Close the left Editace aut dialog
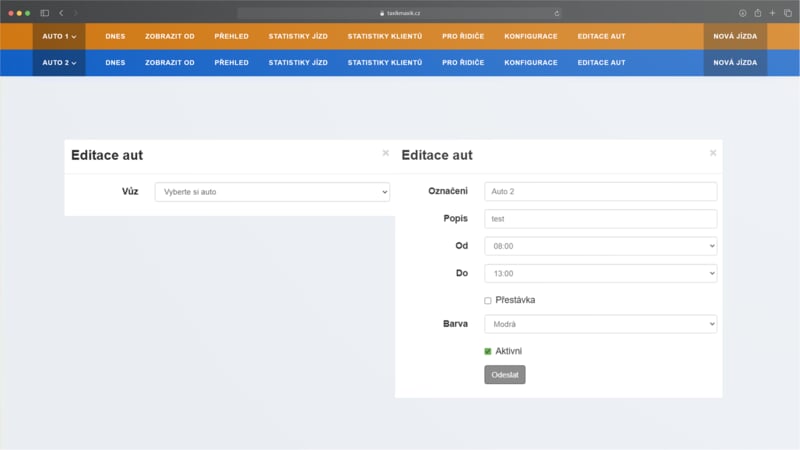This screenshot has width=800, height=450. coord(385,153)
